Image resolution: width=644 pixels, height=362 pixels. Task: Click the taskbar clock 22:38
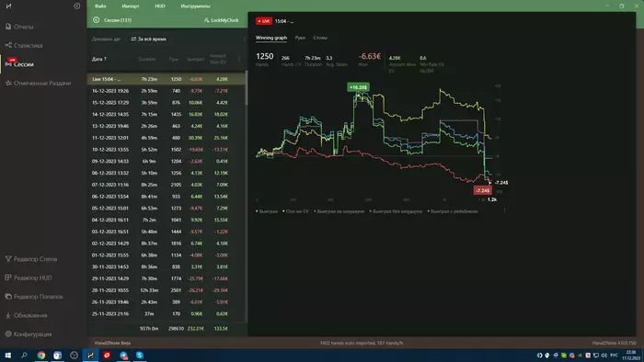coord(630,352)
